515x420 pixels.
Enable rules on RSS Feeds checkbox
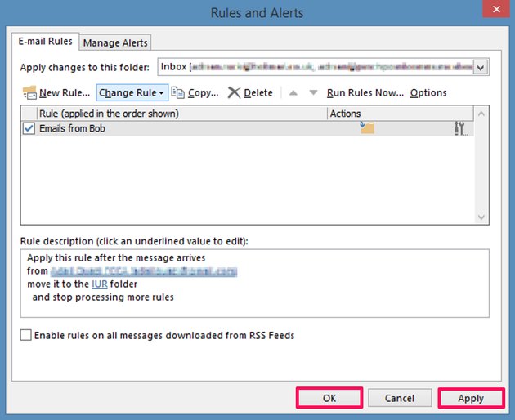coord(25,335)
